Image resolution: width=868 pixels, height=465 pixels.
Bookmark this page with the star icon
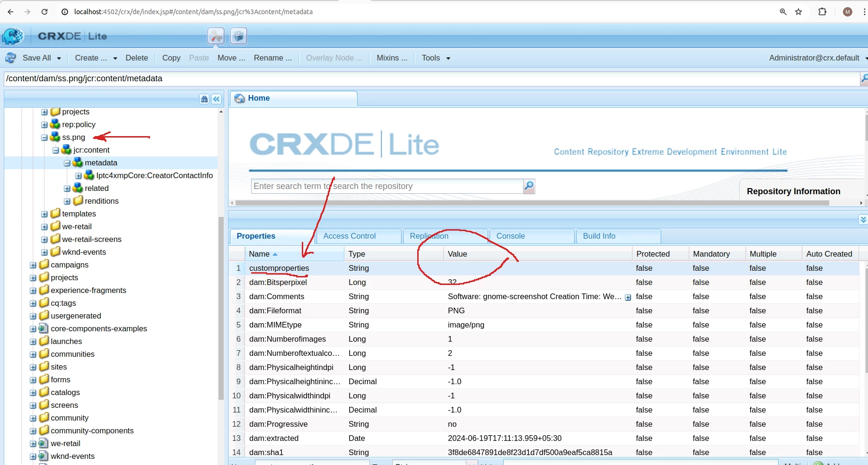point(799,12)
